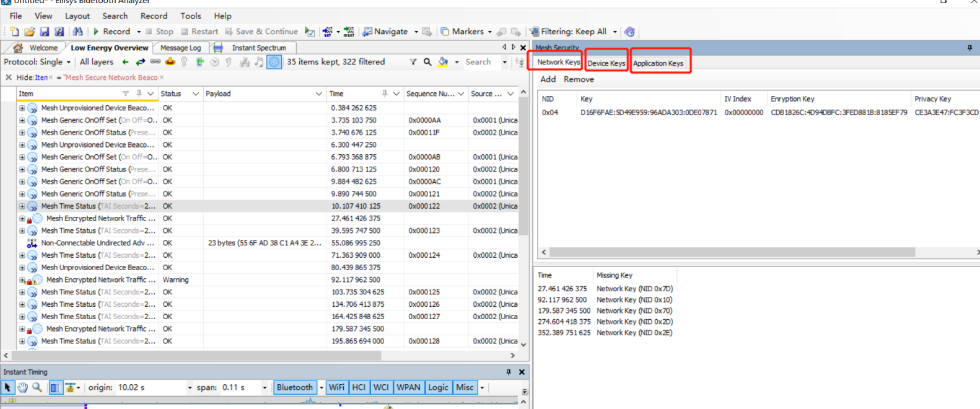The height and width of the screenshot is (409, 980).
Task: Expand the Mesh Time Status row at 10.107 410 125
Action: point(22,206)
